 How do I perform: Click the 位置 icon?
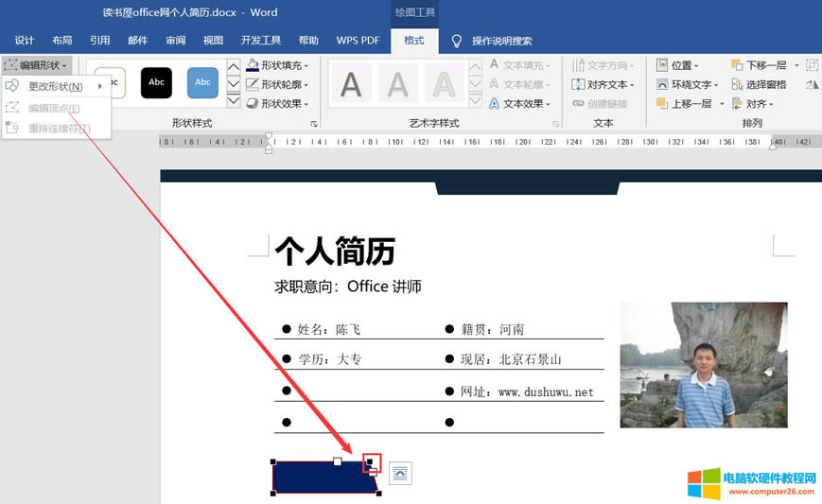[x=662, y=65]
